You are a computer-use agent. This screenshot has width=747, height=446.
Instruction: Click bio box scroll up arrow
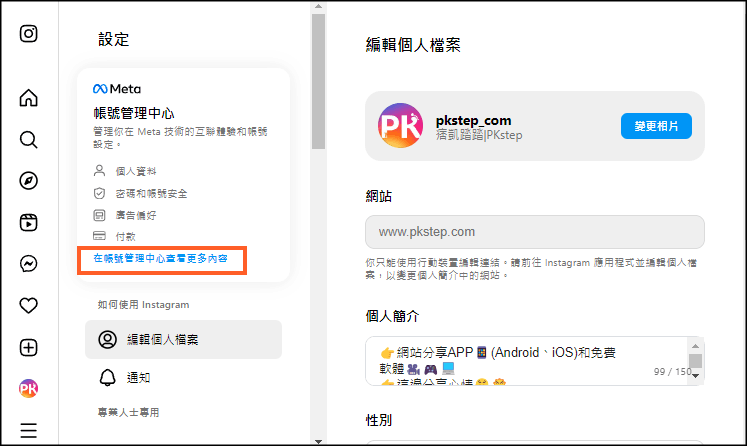pyautogui.click(x=695, y=346)
